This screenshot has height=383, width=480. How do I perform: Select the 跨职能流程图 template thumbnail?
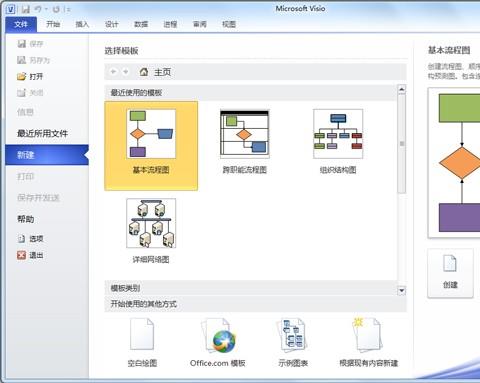click(245, 134)
